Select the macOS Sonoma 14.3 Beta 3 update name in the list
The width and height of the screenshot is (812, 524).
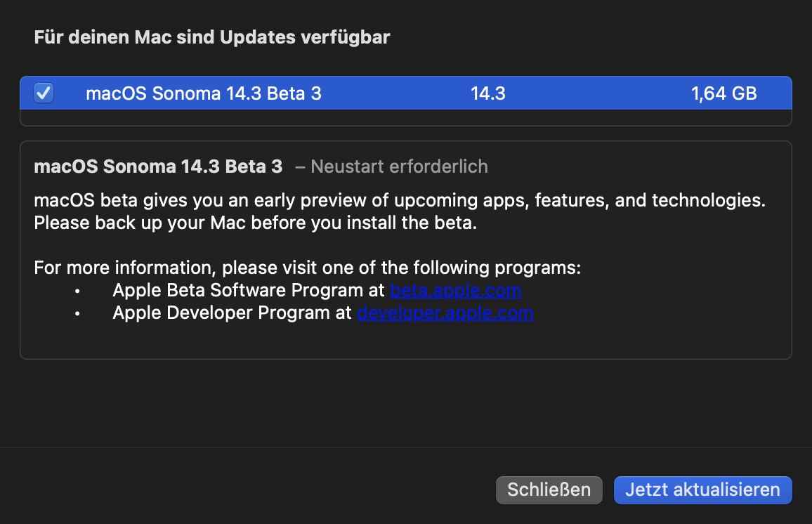[203, 93]
